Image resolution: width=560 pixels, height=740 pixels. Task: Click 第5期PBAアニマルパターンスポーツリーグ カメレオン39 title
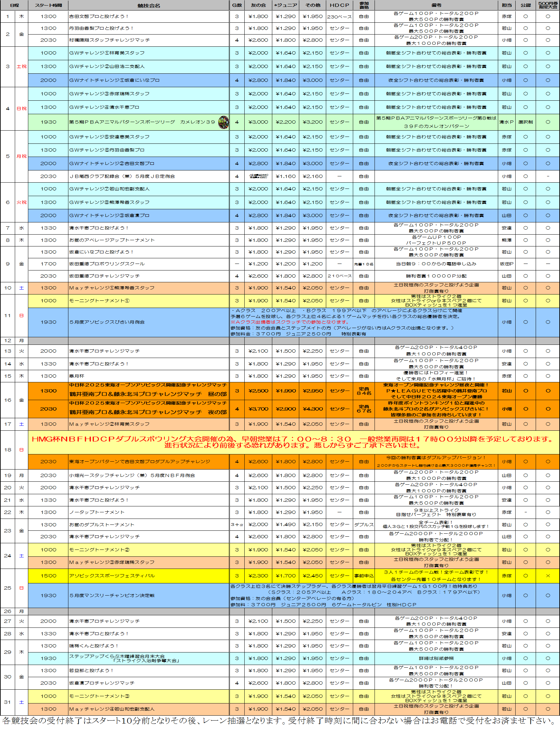[x=142, y=122]
